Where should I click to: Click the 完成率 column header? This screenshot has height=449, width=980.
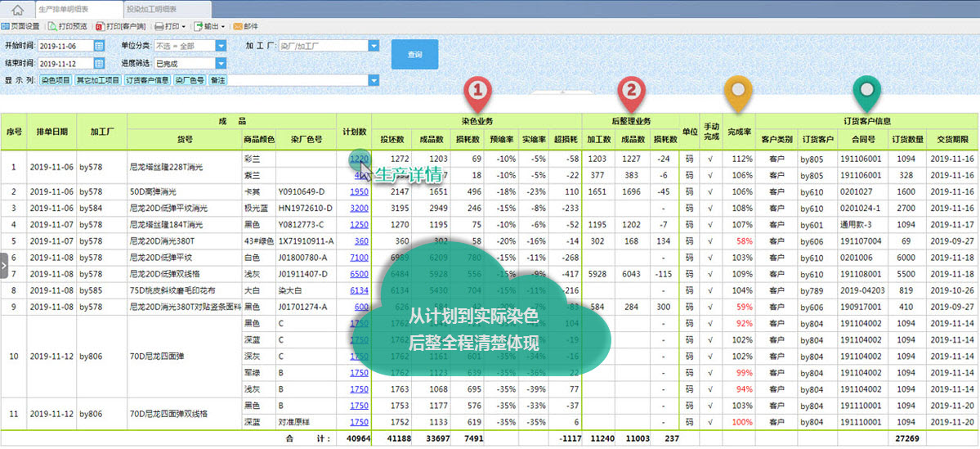[739, 132]
